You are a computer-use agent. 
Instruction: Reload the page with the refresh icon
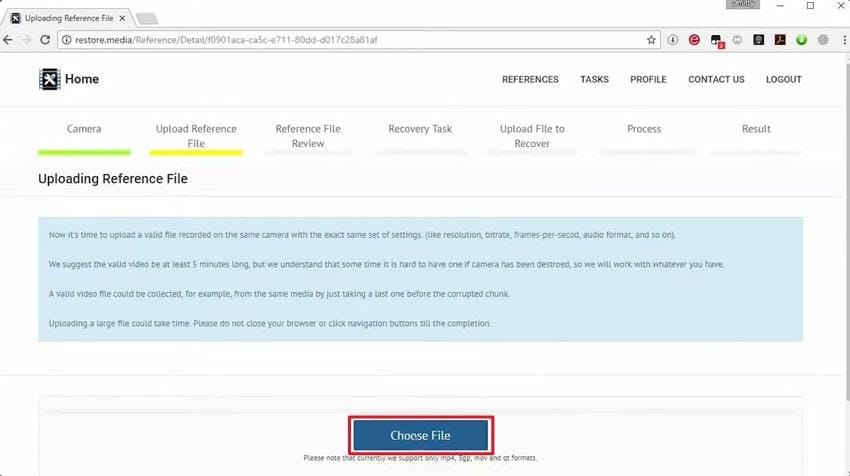tap(45, 40)
